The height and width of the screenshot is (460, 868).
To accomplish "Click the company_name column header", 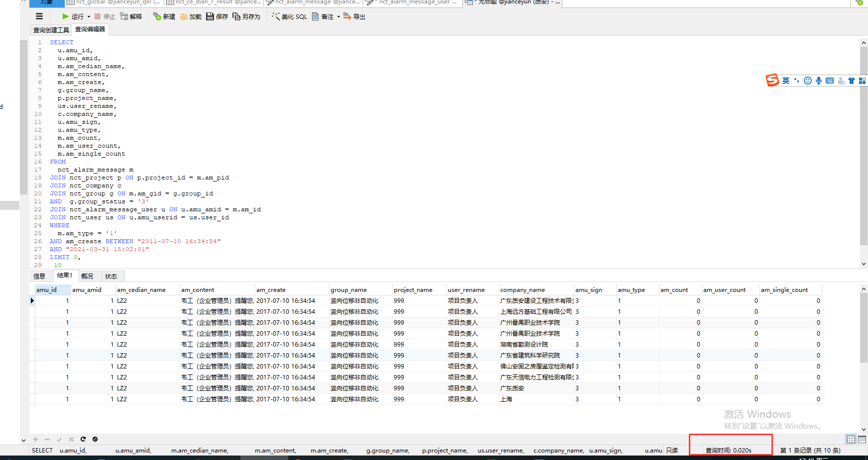I will (x=536, y=289).
